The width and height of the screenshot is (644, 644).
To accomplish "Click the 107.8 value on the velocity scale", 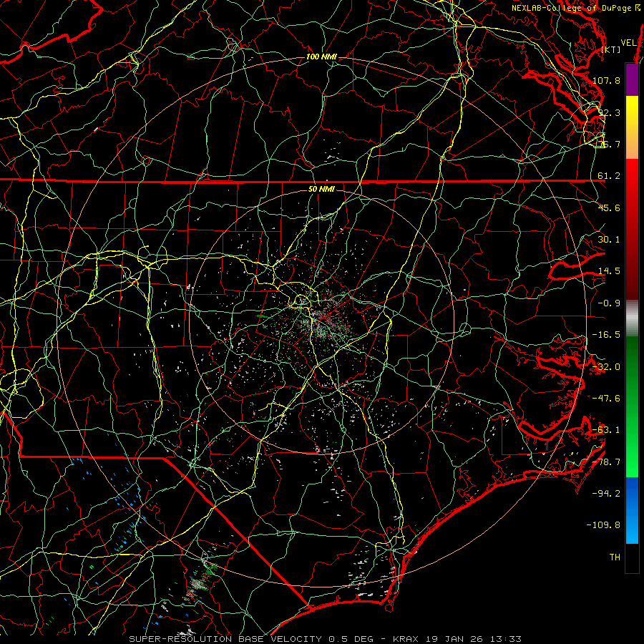I will click(606, 80).
